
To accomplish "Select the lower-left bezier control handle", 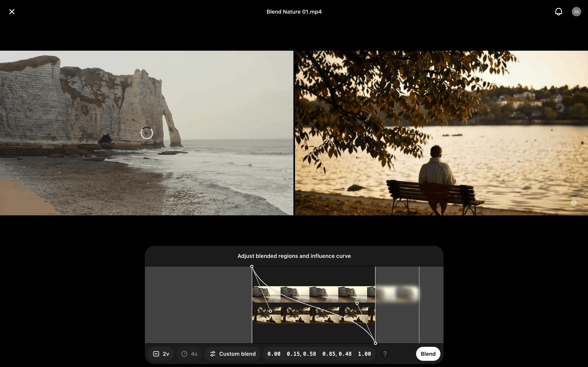I will pyautogui.click(x=270, y=311).
